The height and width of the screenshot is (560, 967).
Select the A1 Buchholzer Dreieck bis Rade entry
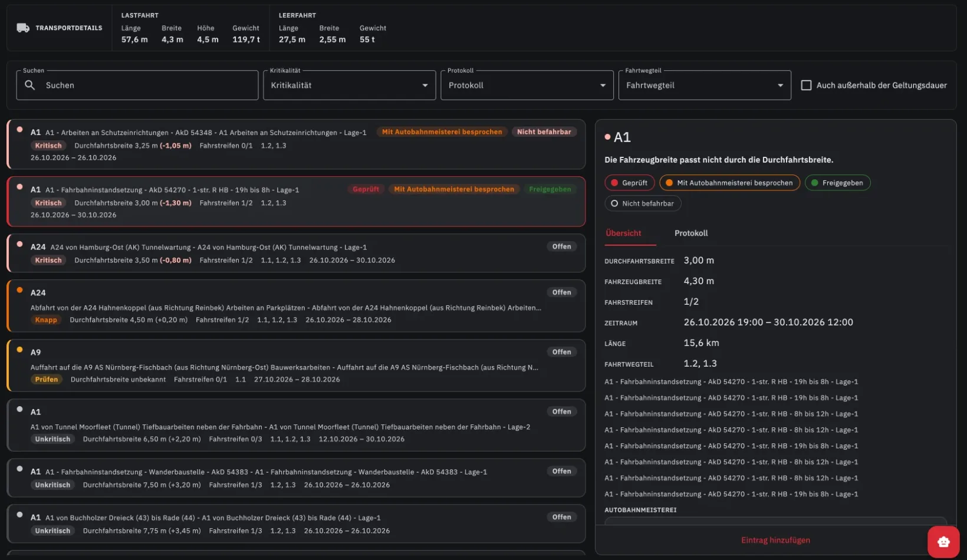click(296, 523)
